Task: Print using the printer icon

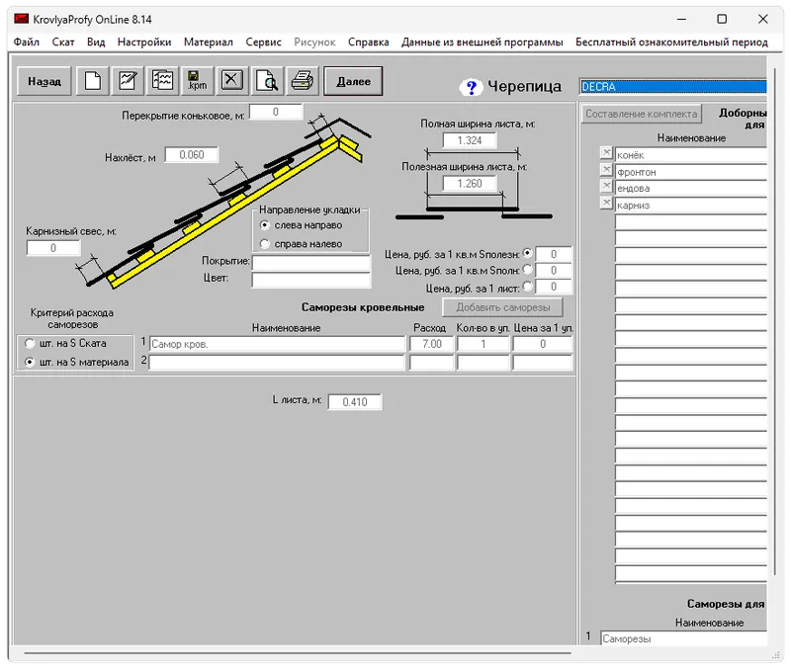Action: (x=303, y=81)
